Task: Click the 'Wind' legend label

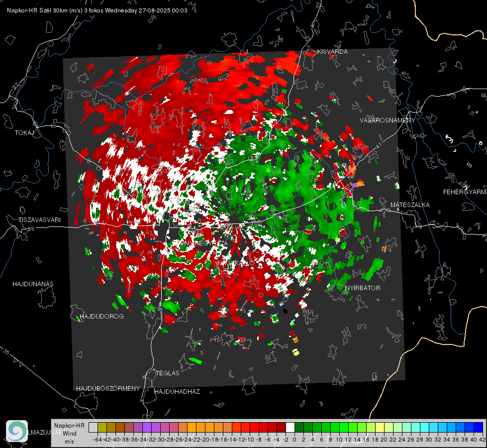Action: pos(70,433)
